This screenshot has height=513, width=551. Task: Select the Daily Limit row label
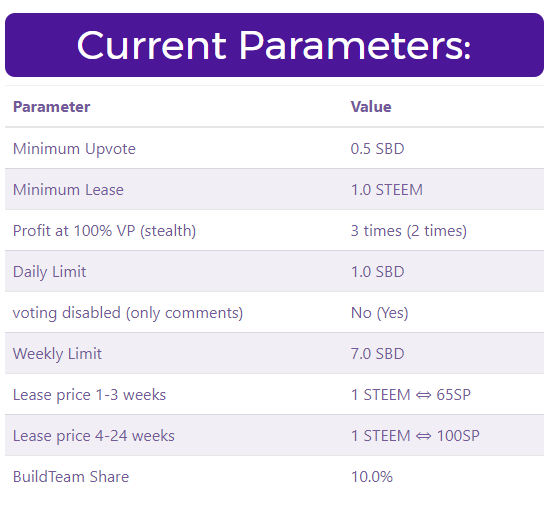coord(50,272)
